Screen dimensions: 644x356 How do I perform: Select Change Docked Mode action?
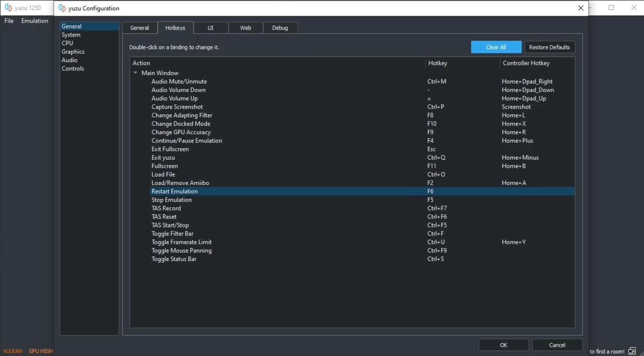[181, 124]
